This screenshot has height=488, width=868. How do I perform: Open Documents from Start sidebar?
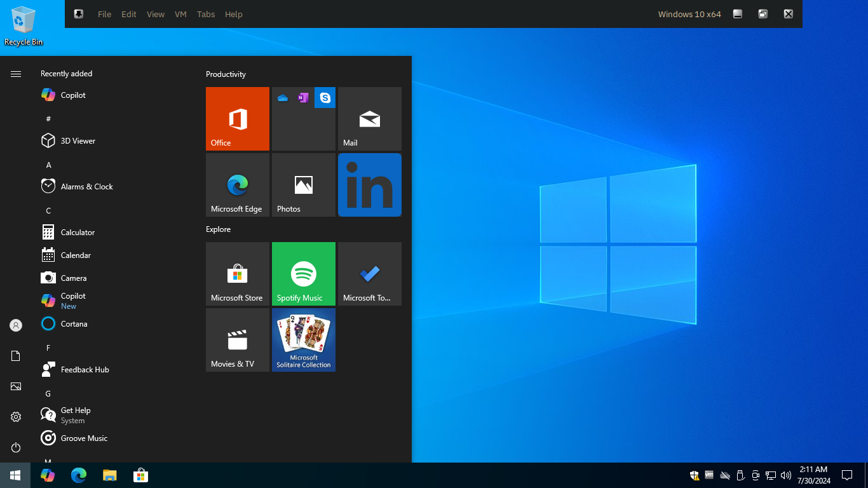pos(16,356)
